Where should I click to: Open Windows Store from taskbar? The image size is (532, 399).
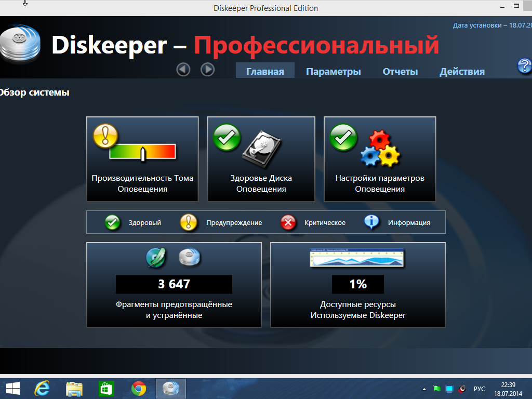pos(106,389)
